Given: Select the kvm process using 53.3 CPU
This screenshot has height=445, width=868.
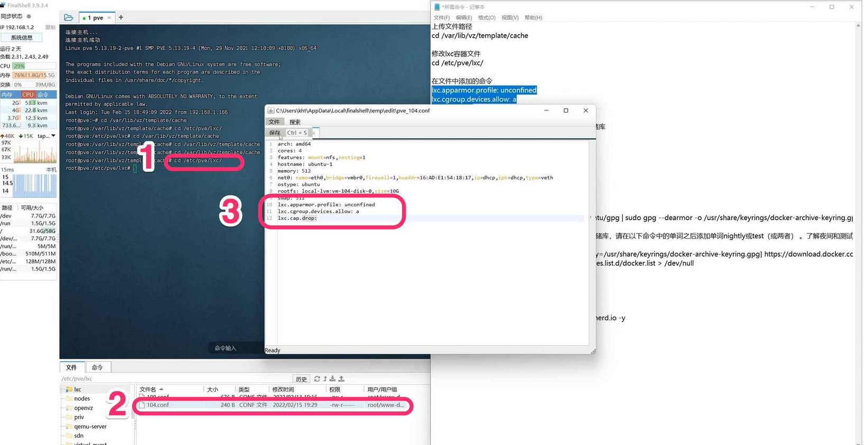Looking at the screenshot, I should tap(29, 103).
